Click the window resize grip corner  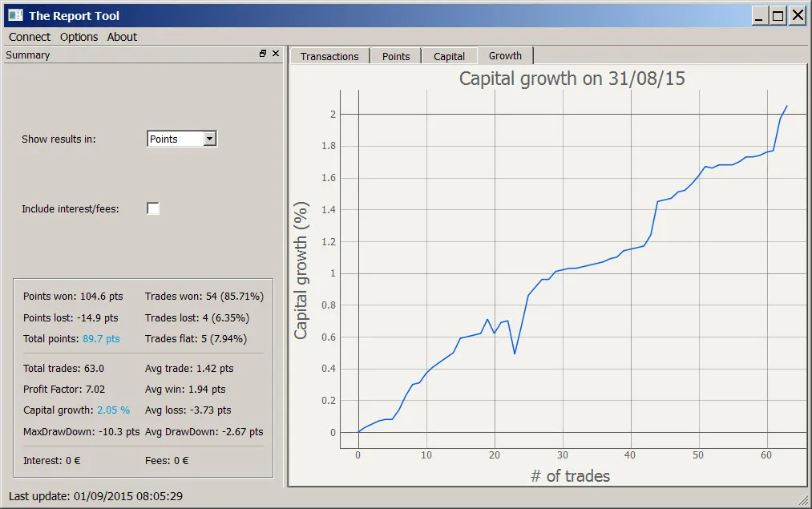pos(804,501)
